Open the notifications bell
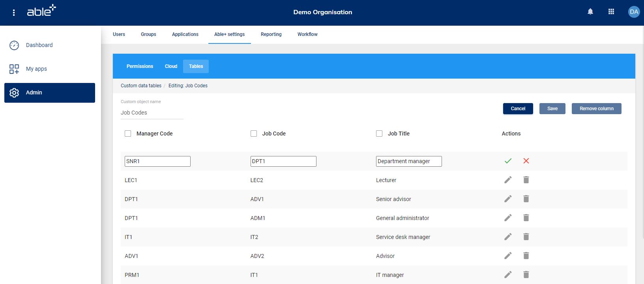 coord(590,12)
